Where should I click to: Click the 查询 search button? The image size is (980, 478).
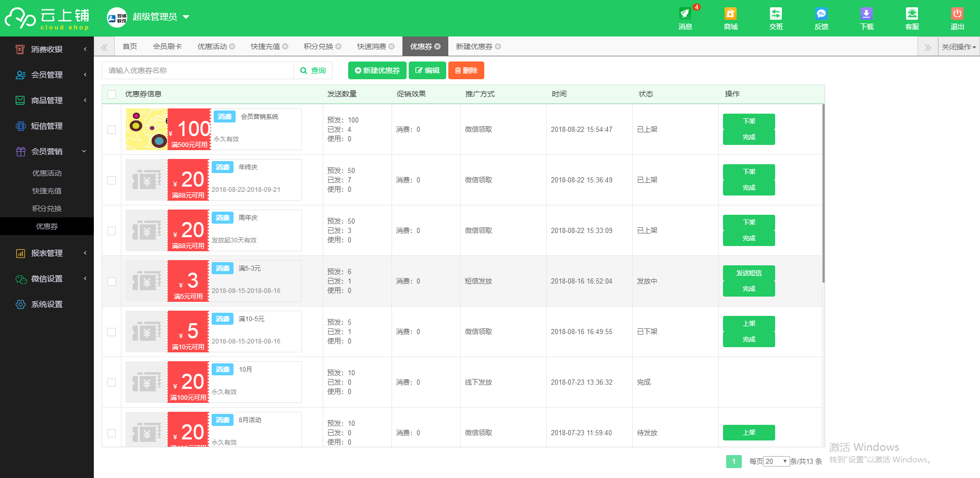[x=313, y=70]
